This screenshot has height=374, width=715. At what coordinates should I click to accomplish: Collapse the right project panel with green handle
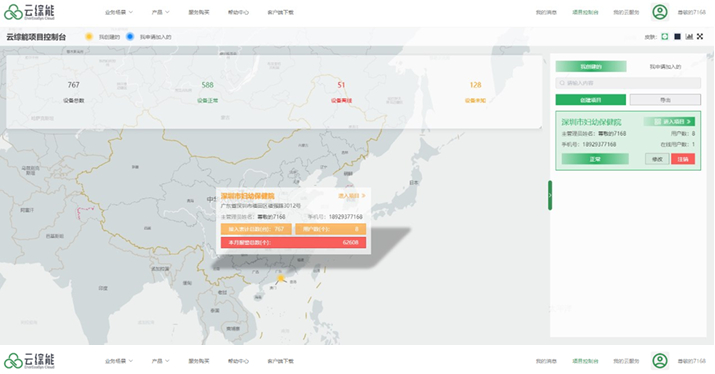550,195
